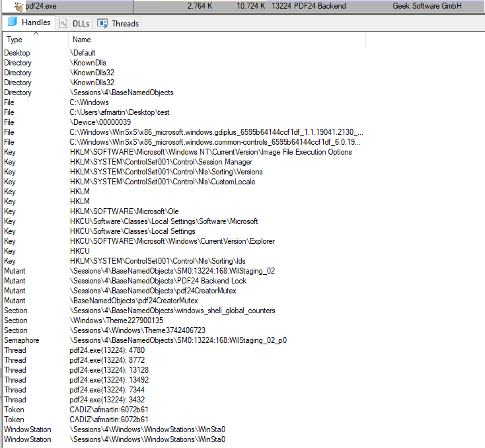Select the \Sessions\4\BaseNamedObjects directory handle
Image resolution: width=485 pixels, height=448 pixels.
122,93
